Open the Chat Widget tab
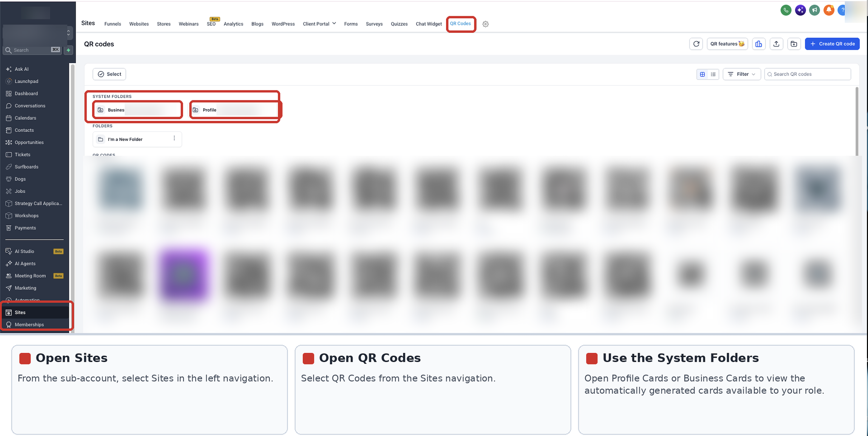The image size is (868, 436). 428,24
